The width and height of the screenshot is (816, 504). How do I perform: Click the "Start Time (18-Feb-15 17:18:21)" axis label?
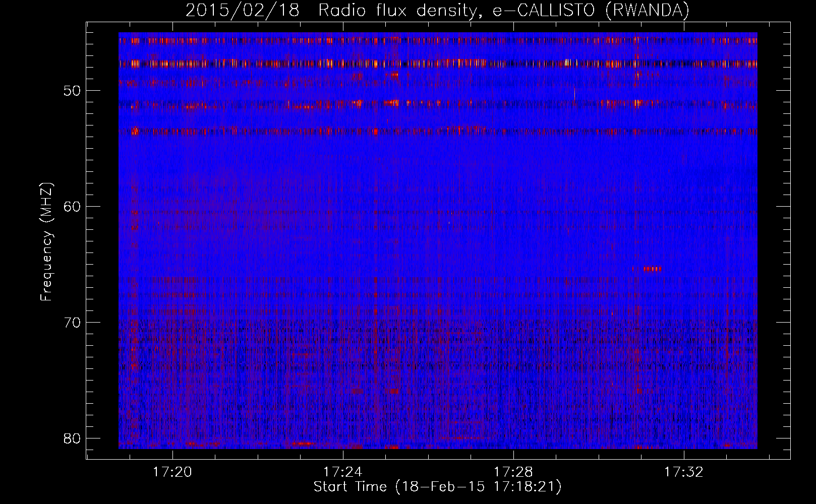click(438, 487)
